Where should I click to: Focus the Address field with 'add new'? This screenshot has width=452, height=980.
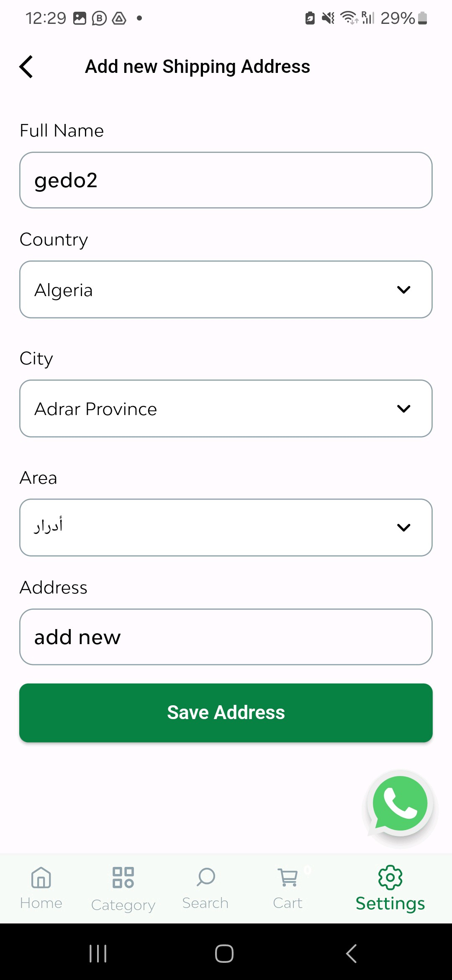[x=226, y=637]
